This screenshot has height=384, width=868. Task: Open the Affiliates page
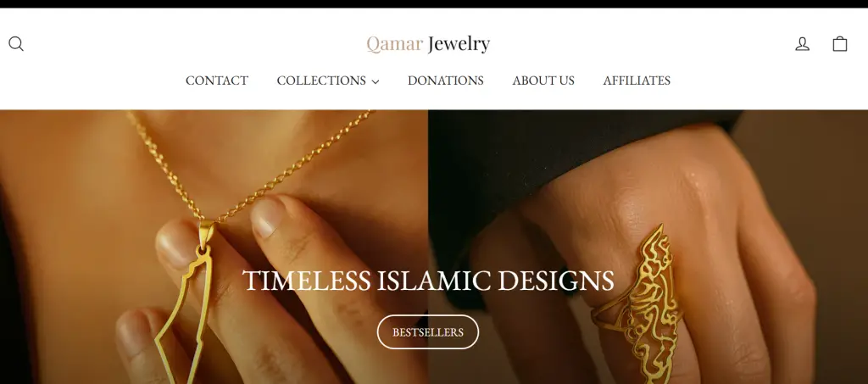[637, 81]
